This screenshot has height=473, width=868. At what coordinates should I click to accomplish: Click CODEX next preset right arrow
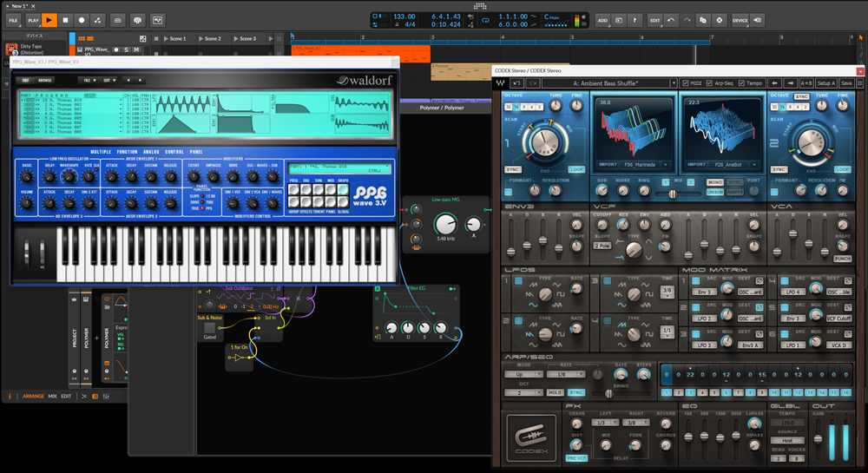[x=791, y=83]
